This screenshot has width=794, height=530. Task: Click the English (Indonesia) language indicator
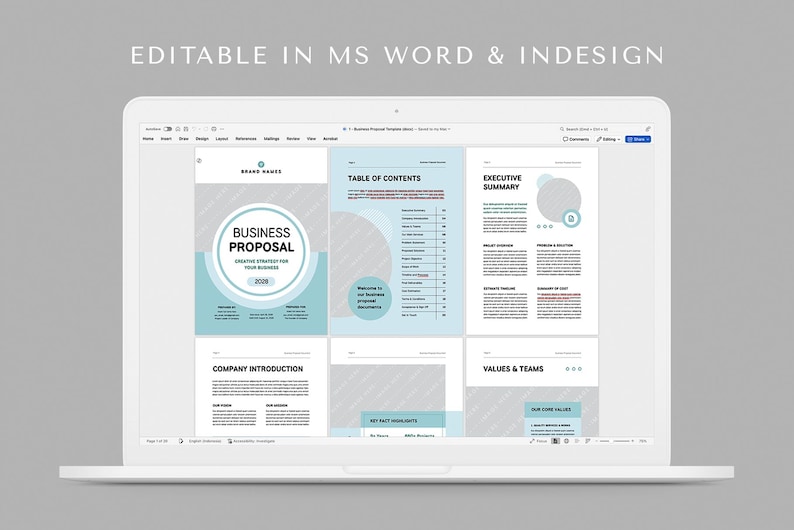(205, 441)
